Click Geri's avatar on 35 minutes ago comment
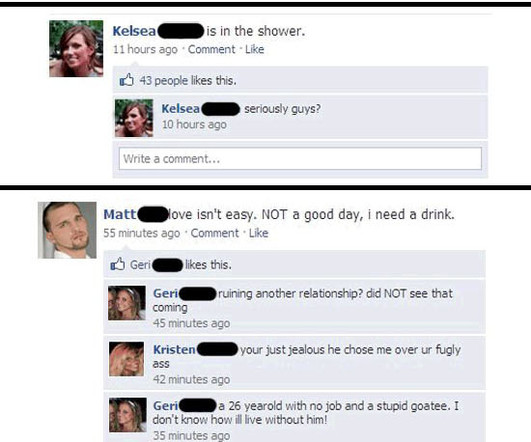Viewport: 531px width, 442px height. point(128,415)
